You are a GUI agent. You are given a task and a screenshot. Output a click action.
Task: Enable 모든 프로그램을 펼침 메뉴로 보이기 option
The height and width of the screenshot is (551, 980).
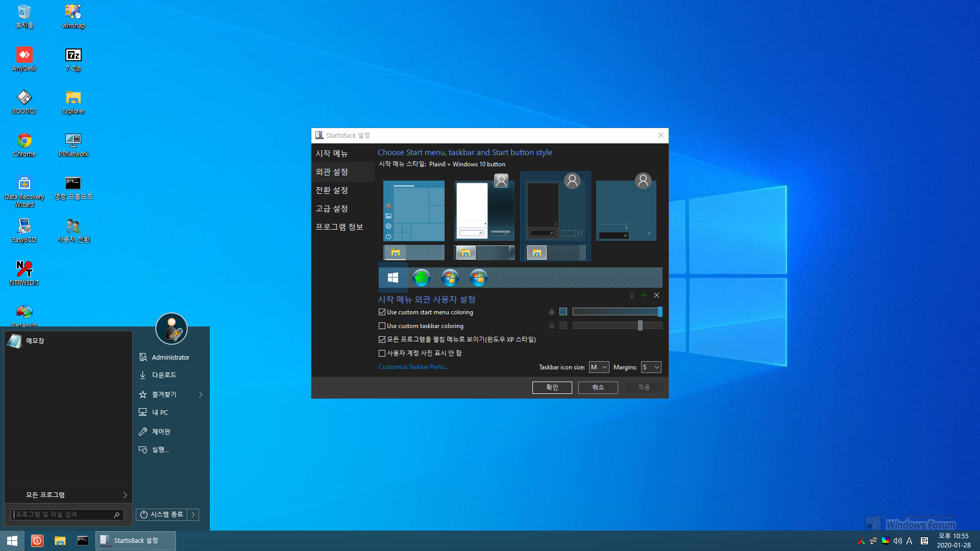point(382,339)
